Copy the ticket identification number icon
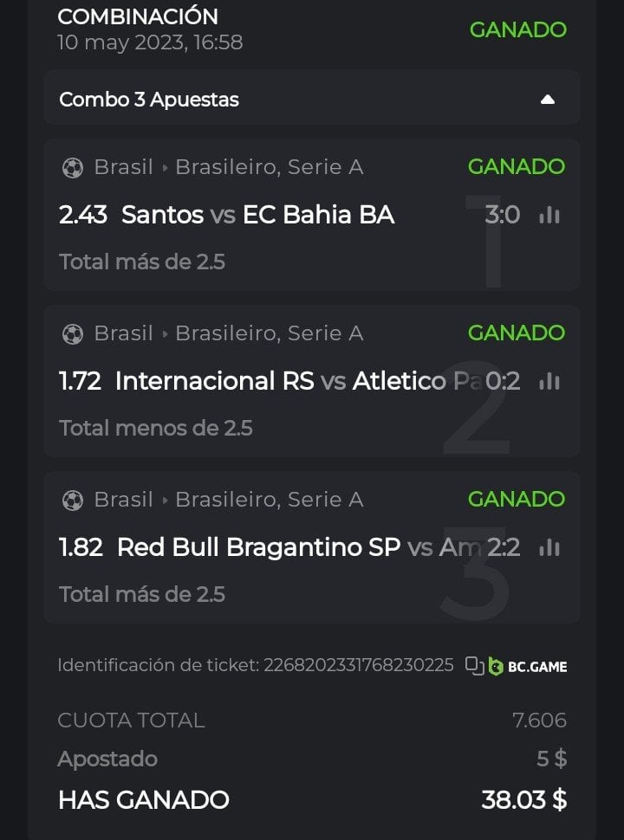The height and width of the screenshot is (840, 624). click(473, 665)
